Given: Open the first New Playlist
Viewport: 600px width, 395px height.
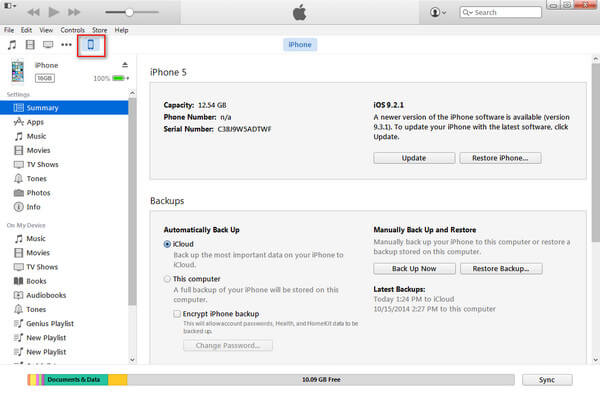Looking at the screenshot, I should tap(64, 338).
